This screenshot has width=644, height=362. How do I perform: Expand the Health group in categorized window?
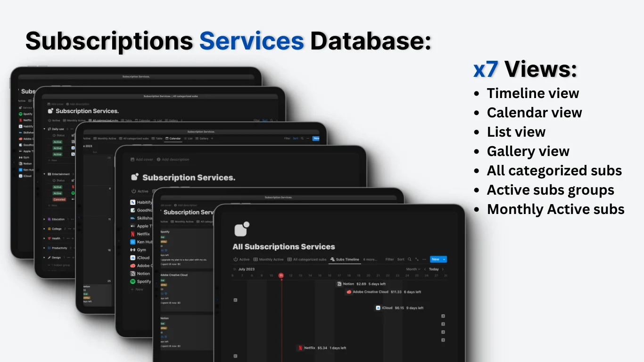[x=44, y=239]
